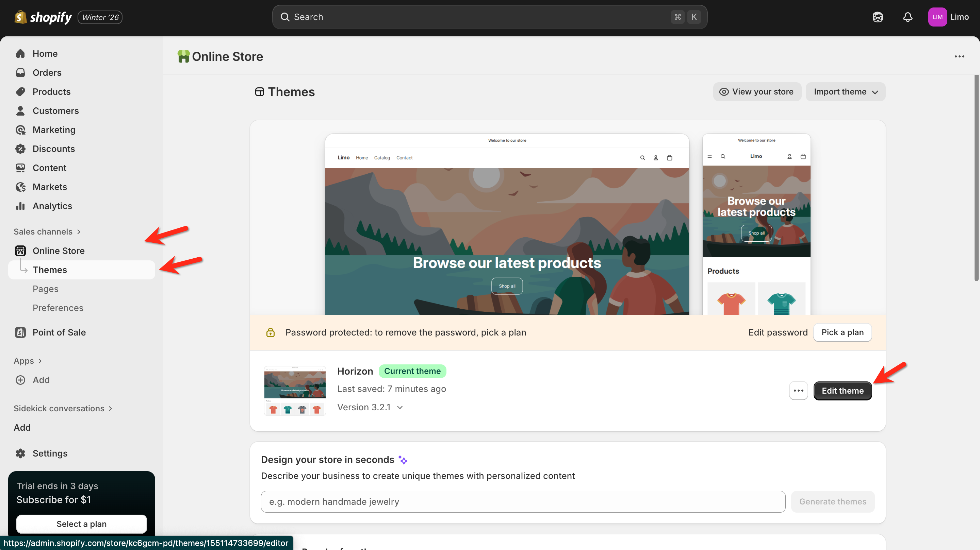This screenshot has height=550, width=980.
Task: Open the Horizon theme options via the ellipsis
Action: tap(799, 390)
